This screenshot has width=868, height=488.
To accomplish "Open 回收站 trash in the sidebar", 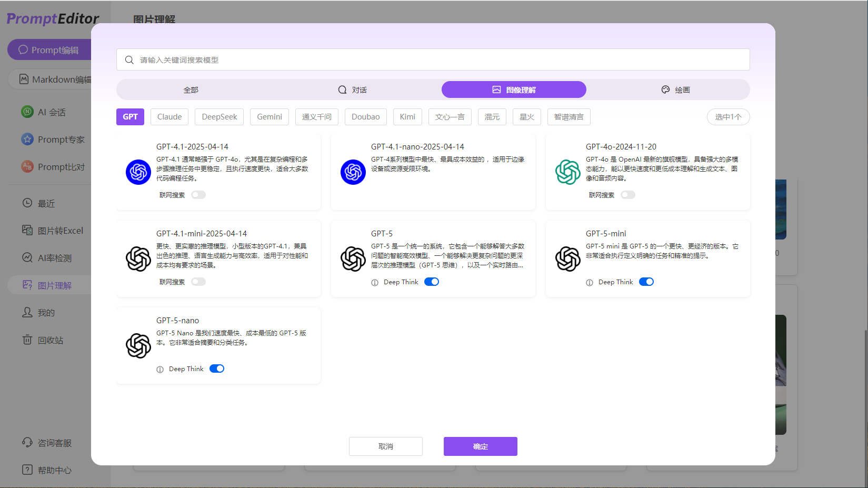I will coord(50,340).
